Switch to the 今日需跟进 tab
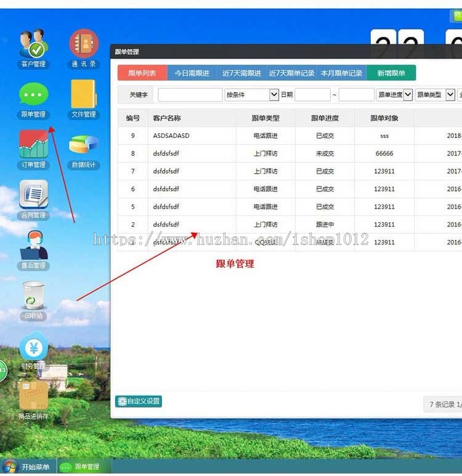 point(192,73)
